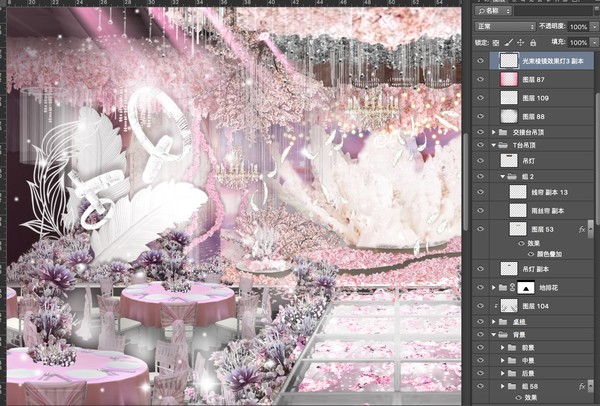
Task: Expand the 后景 group
Action: click(x=503, y=373)
